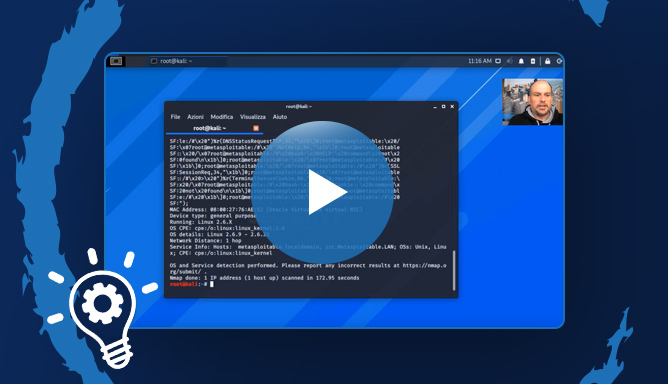Open the Kali applications menu icon
Screen dimensions: 668x384
tap(116, 61)
